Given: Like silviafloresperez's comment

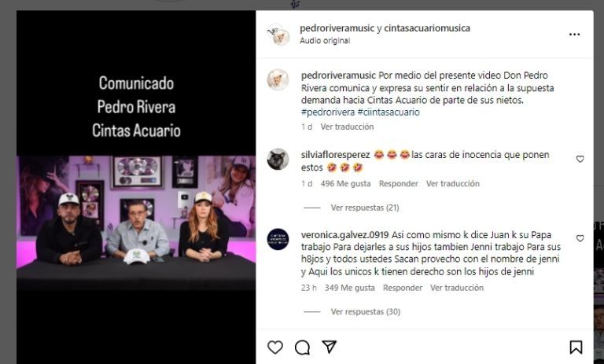Looking at the screenshot, I should pos(580,159).
